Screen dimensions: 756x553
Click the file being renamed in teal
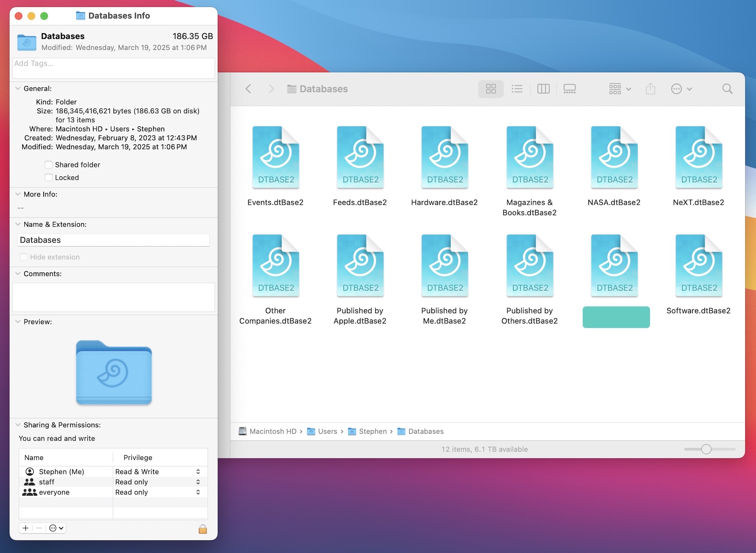click(x=616, y=317)
